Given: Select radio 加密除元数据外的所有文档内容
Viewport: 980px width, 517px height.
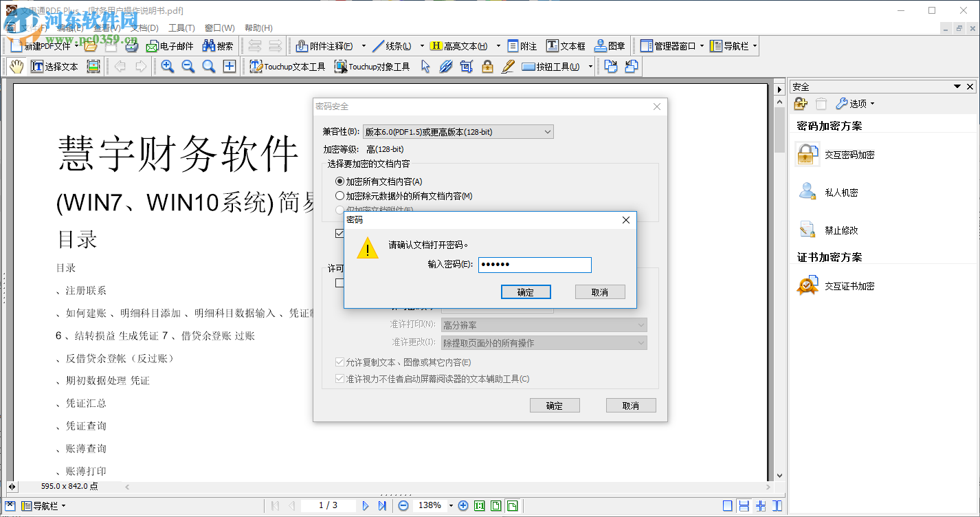Looking at the screenshot, I should pos(340,195).
